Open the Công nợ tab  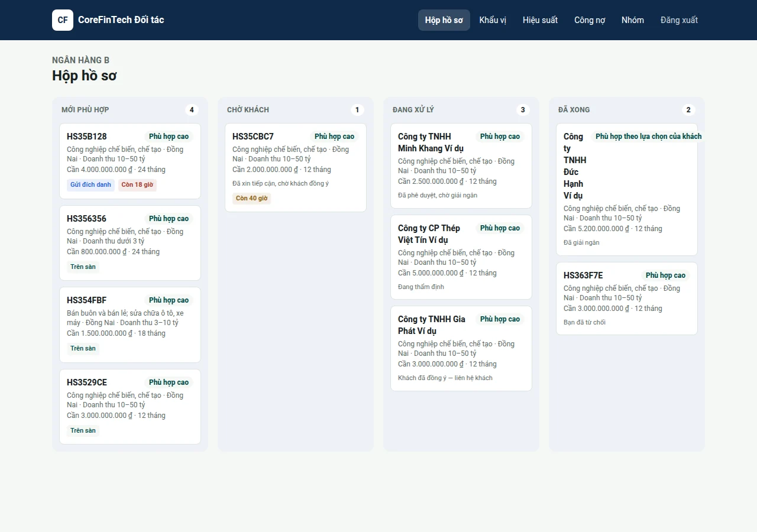pos(590,20)
